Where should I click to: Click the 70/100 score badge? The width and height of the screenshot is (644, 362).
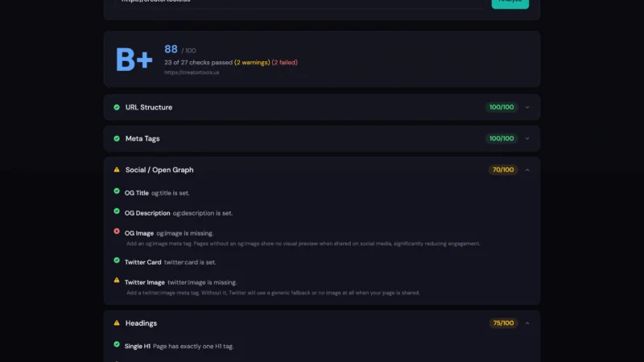point(502,170)
